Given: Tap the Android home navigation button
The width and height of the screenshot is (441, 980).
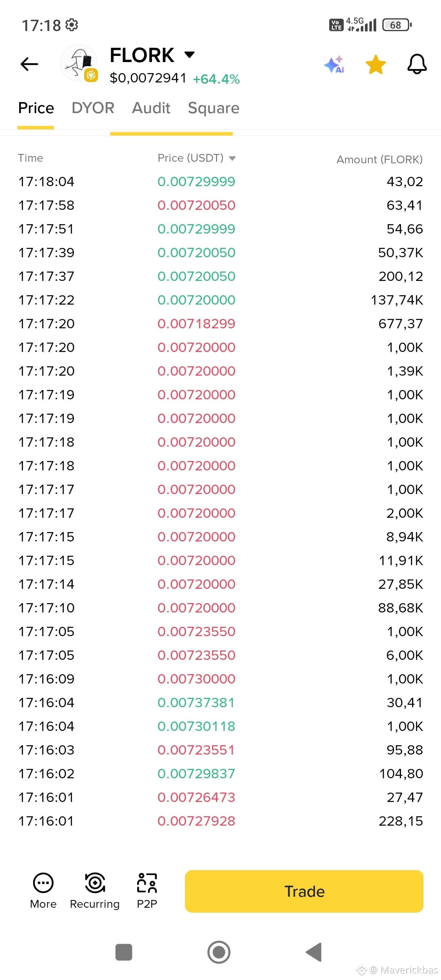Looking at the screenshot, I should coord(219,952).
